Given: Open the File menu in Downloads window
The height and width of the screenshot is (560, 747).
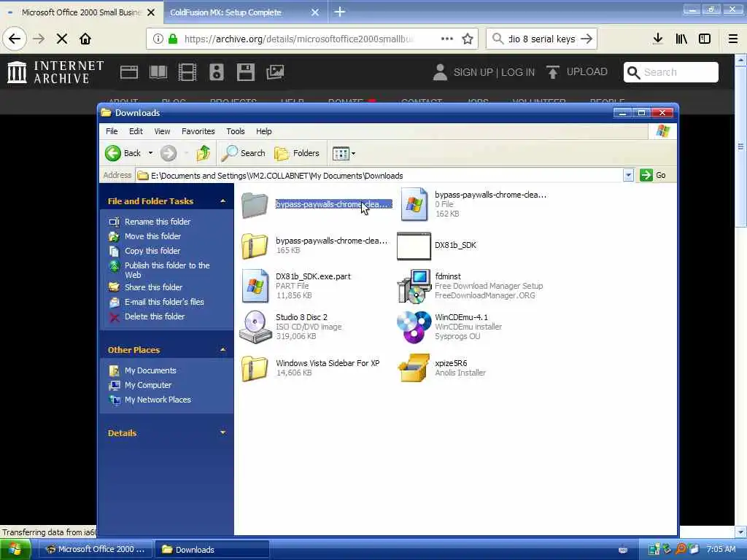Looking at the screenshot, I should click(112, 131).
